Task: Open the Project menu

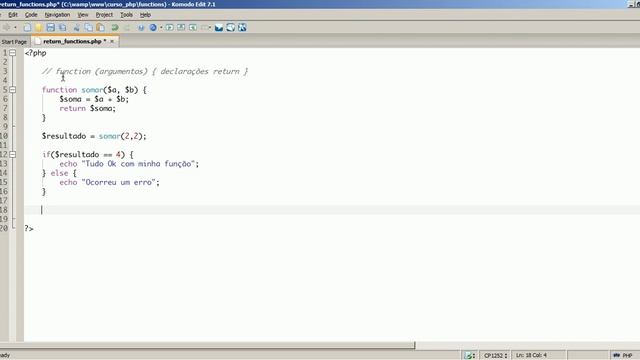Action: (104, 15)
